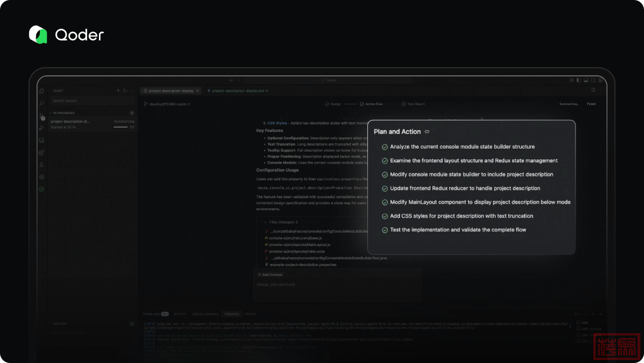Switch to the TERMINAL panel tab
Image resolution: width=644 pixels, height=363 pixels.
click(231, 313)
